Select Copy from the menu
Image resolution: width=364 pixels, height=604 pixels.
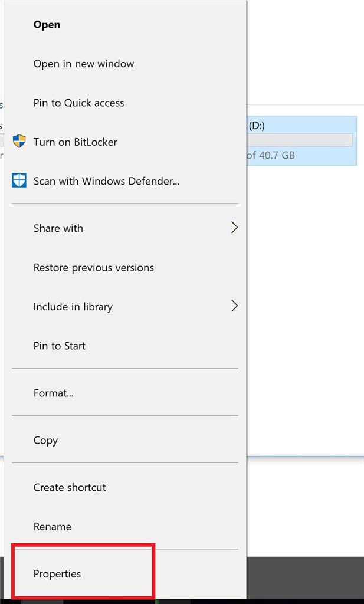click(45, 441)
